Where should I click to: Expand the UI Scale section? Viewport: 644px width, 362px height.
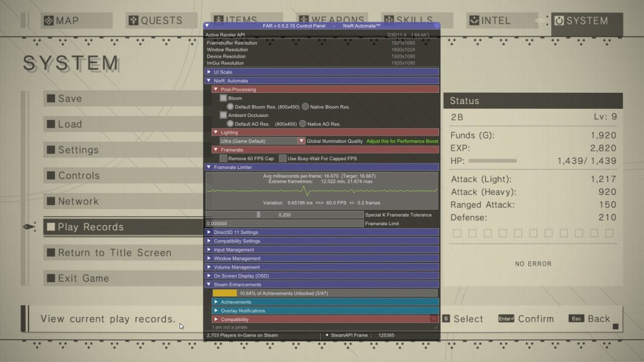(x=321, y=72)
